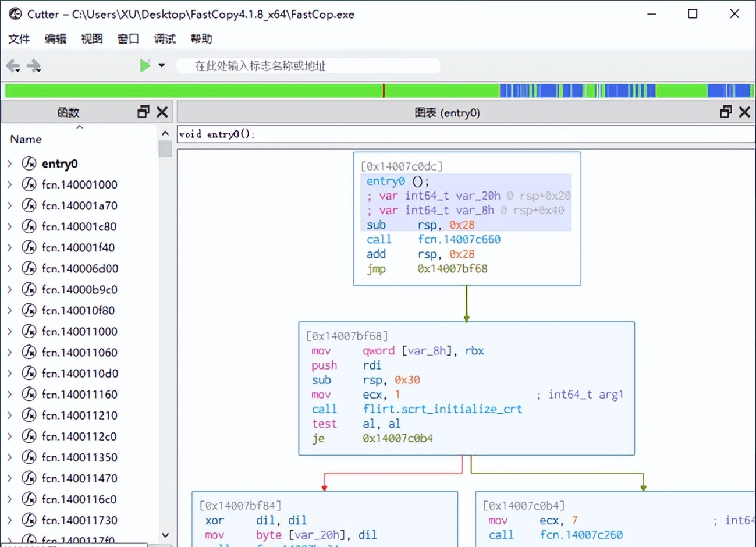Expand the fcn.140011210 tree node
Screen dimensions: 756x547
click(10, 415)
